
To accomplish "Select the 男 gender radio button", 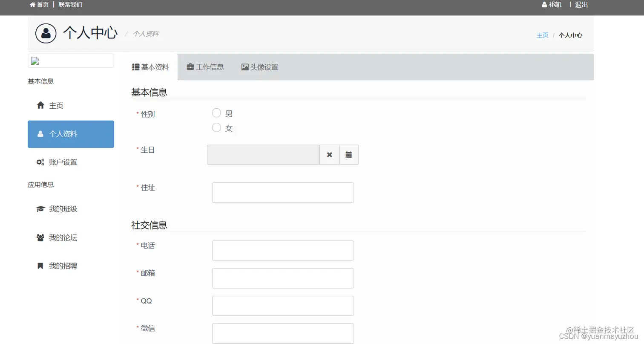I will click(x=216, y=113).
